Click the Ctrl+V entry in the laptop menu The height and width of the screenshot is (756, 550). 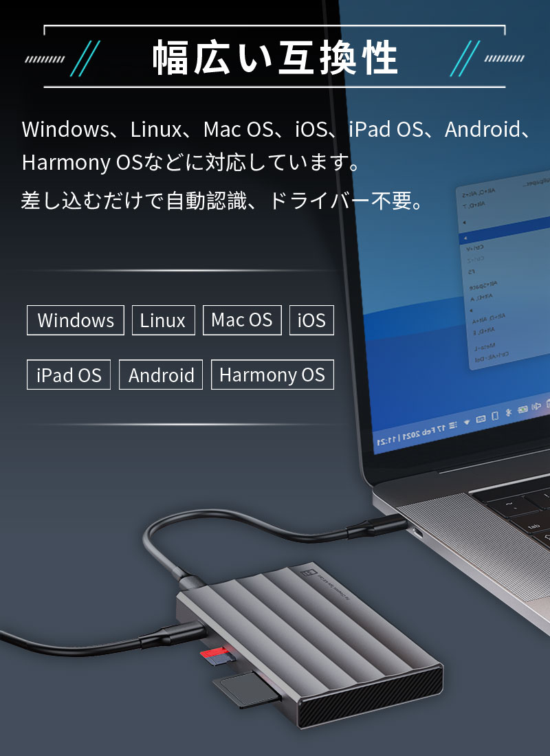coord(476,249)
